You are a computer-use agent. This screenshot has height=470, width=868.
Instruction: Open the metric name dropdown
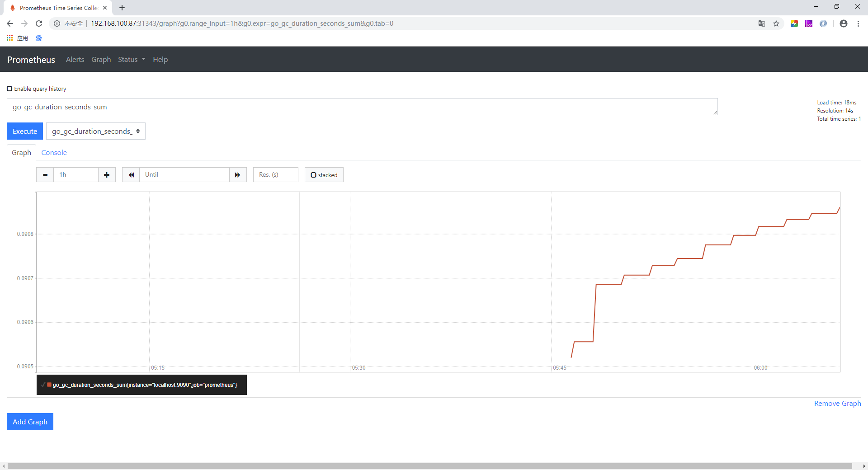pos(96,131)
